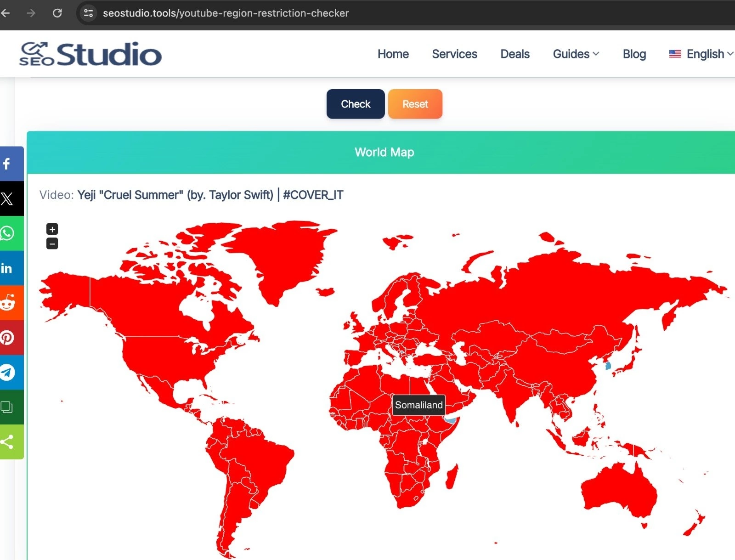Image resolution: width=735 pixels, height=560 pixels.
Task: Open the English language selector
Action: click(701, 54)
